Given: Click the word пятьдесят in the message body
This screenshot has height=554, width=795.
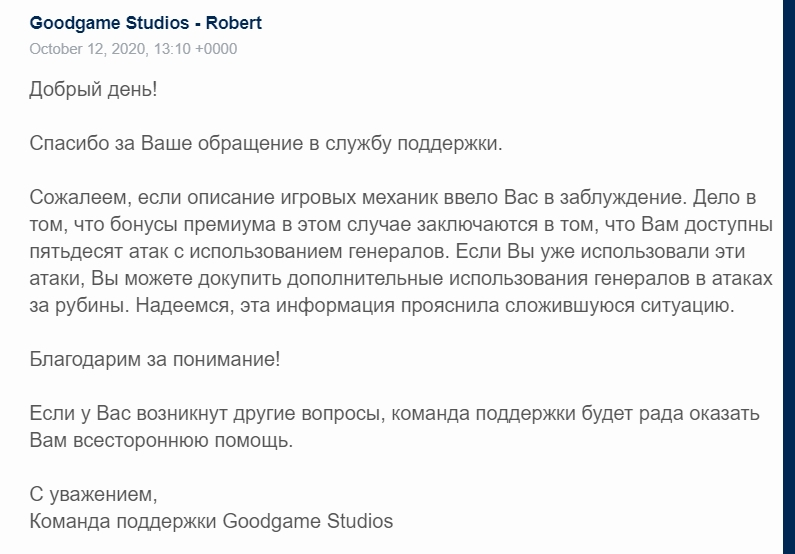Looking at the screenshot, I should pyautogui.click(x=76, y=251).
